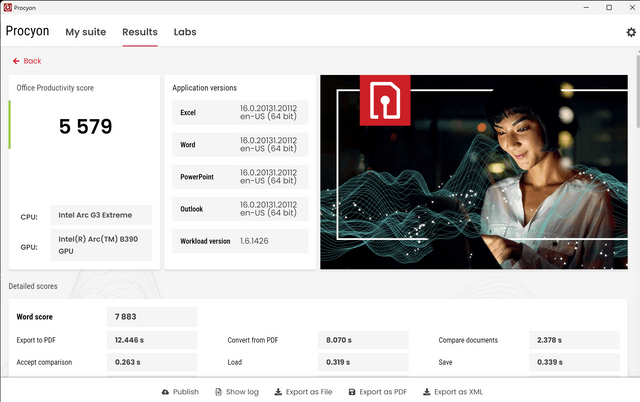Click the Office Productivity score label

pos(55,88)
